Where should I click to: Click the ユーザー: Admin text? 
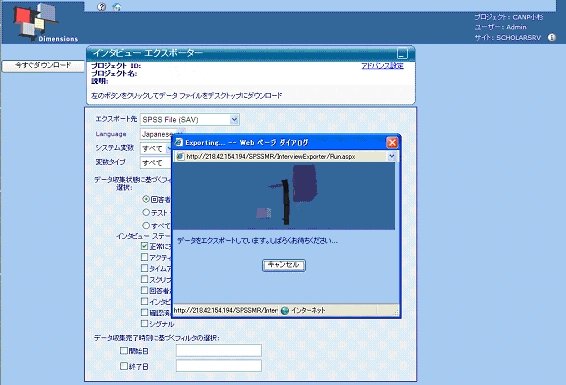(x=500, y=27)
